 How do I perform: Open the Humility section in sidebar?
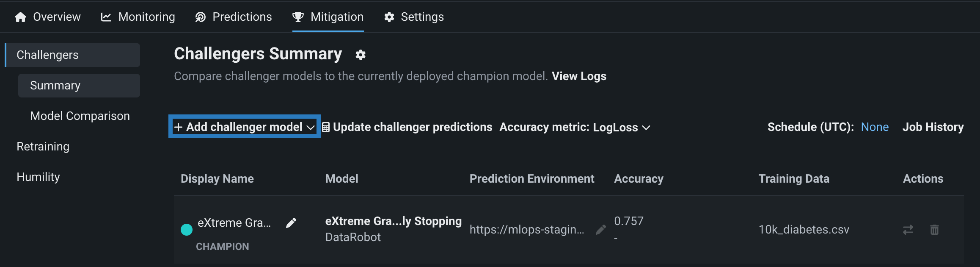click(x=38, y=177)
